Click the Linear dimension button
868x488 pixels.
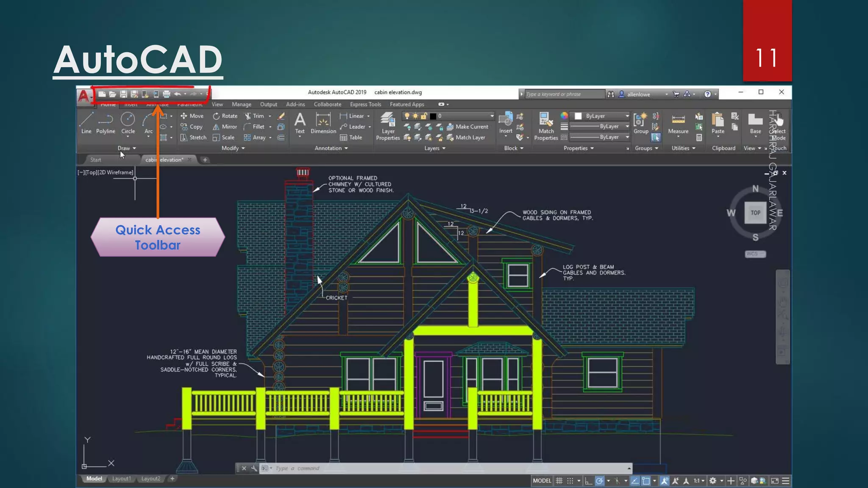coord(352,116)
